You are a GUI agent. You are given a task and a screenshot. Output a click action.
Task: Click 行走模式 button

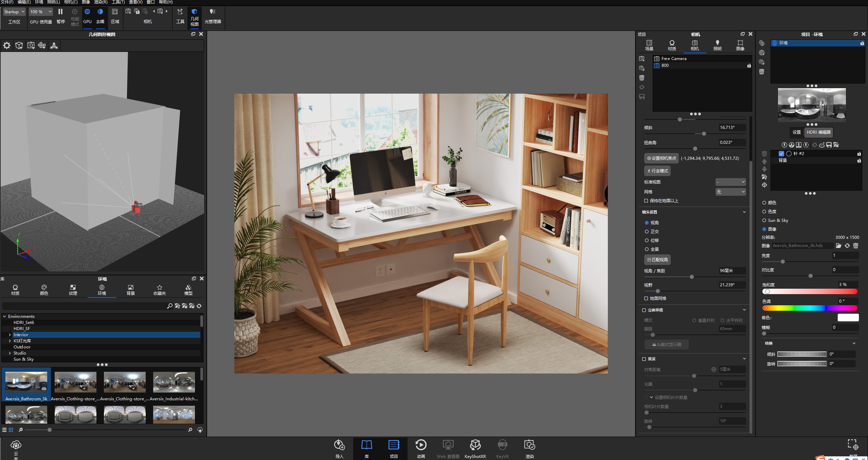tap(657, 171)
